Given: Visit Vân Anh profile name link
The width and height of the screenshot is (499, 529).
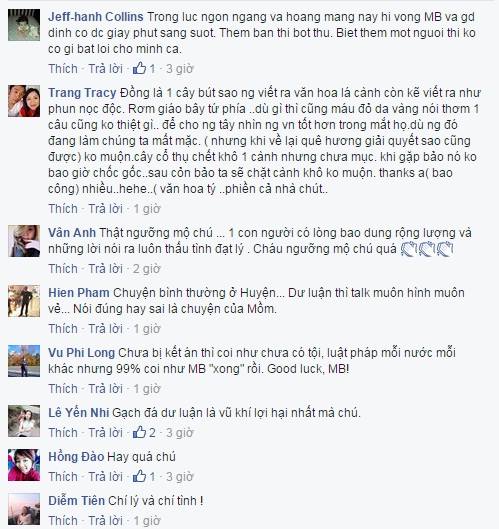Looking at the screenshot, I should [72, 232].
